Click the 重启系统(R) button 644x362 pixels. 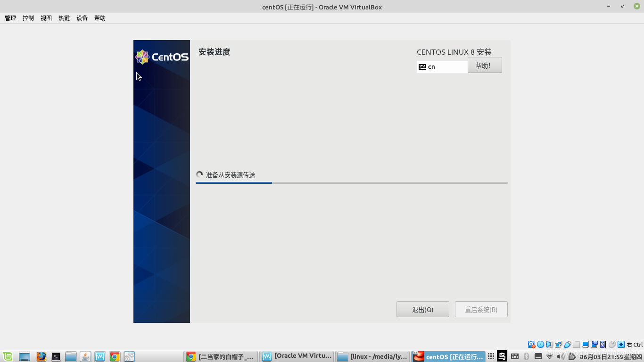[481, 309]
